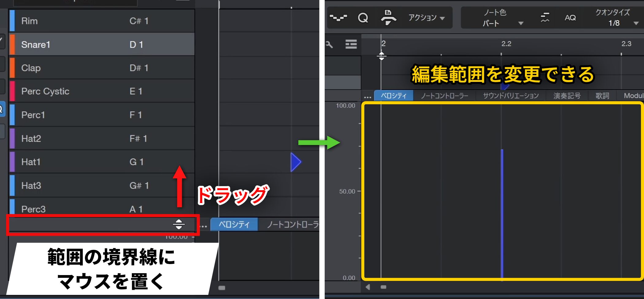Click the automation curve icon in the toolbar
The height and width of the screenshot is (299, 644).
(338, 18)
